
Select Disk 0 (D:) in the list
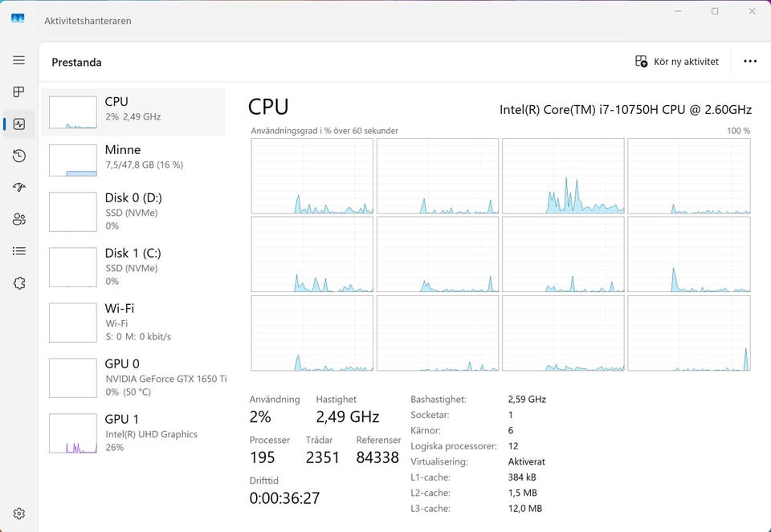pyautogui.click(x=133, y=212)
